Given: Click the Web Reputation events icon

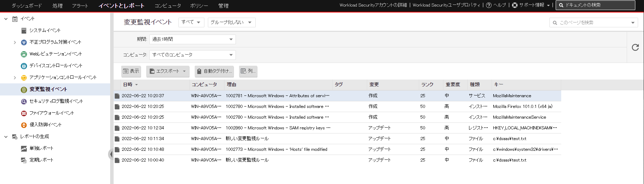Looking at the screenshot, I should pos(24,54).
